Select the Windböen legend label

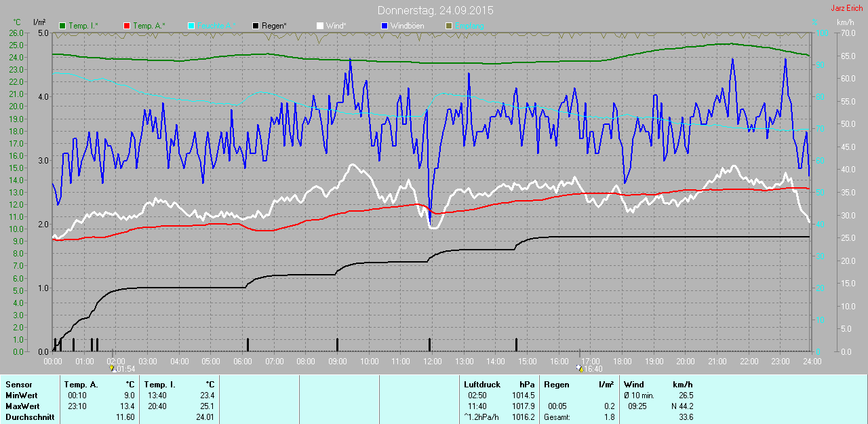click(x=408, y=26)
